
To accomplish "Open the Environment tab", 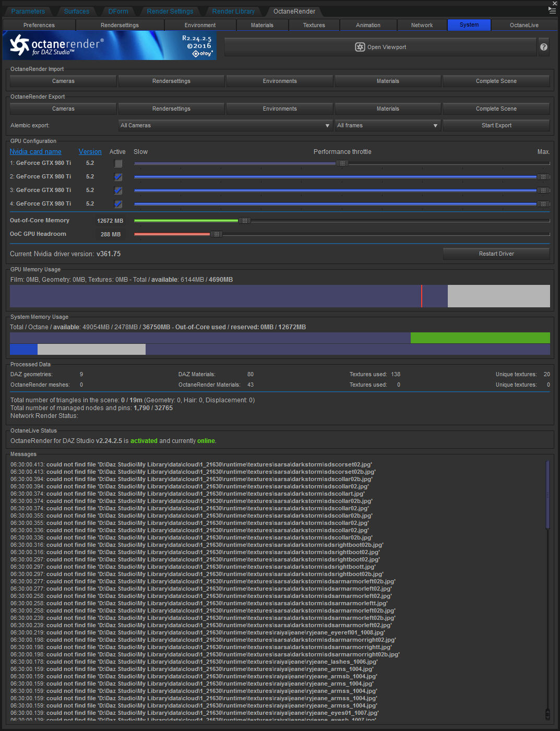I will [x=200, y=25].
